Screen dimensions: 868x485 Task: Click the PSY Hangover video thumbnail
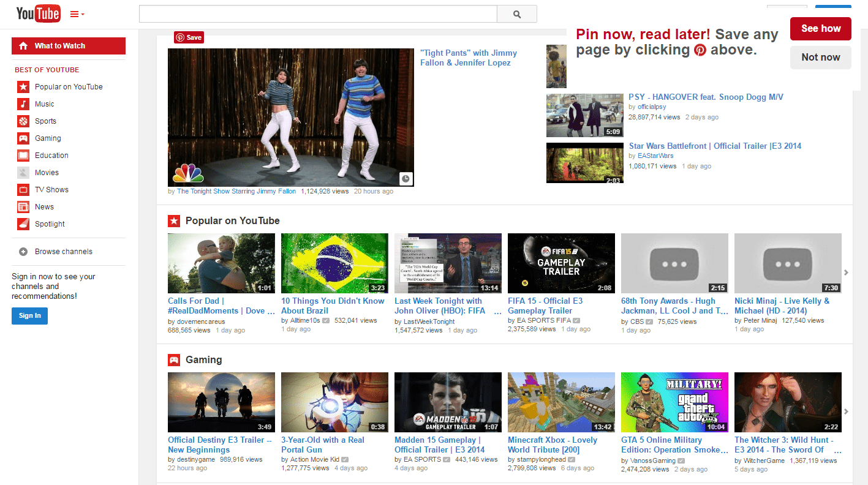584,115
